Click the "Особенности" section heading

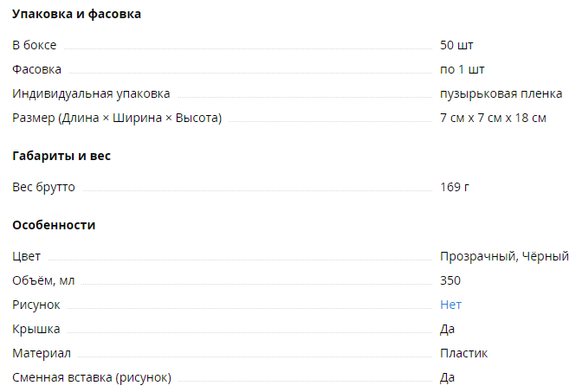click(54, 225)
